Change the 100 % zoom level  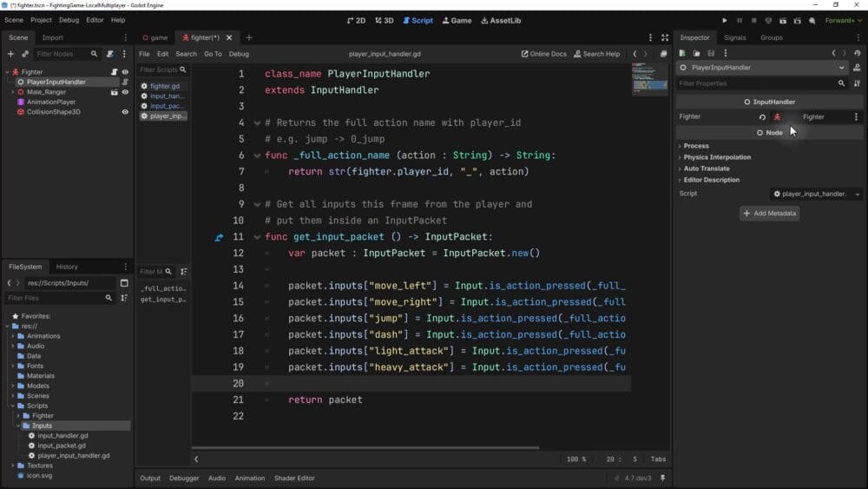click(x=575, y=459)
